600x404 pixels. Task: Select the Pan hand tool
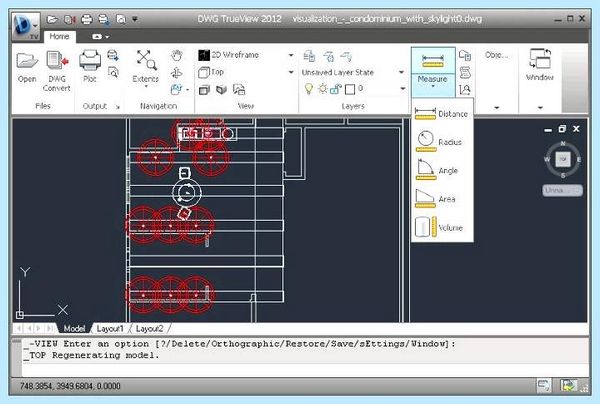[176, 55]
